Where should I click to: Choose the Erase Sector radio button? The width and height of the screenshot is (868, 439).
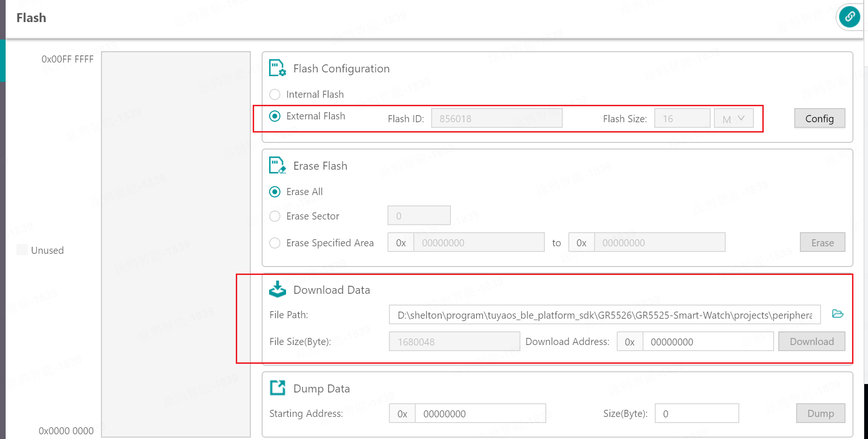[x=275, y=216]
